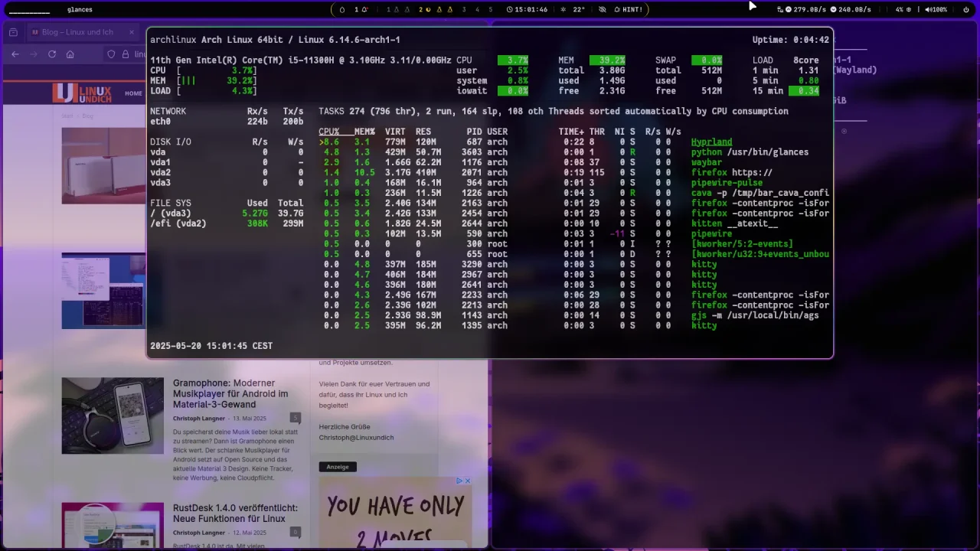Image resolution: width=980 pixels, height=551 pixels.
Task: Click the Firefox home icon
Action: [70, 54]
